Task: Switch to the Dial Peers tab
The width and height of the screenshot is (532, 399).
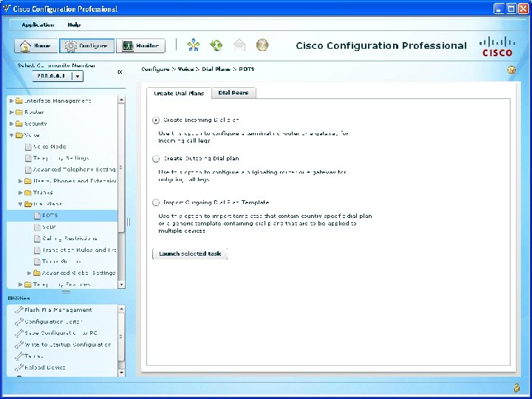Action: (x=233, y=92)
